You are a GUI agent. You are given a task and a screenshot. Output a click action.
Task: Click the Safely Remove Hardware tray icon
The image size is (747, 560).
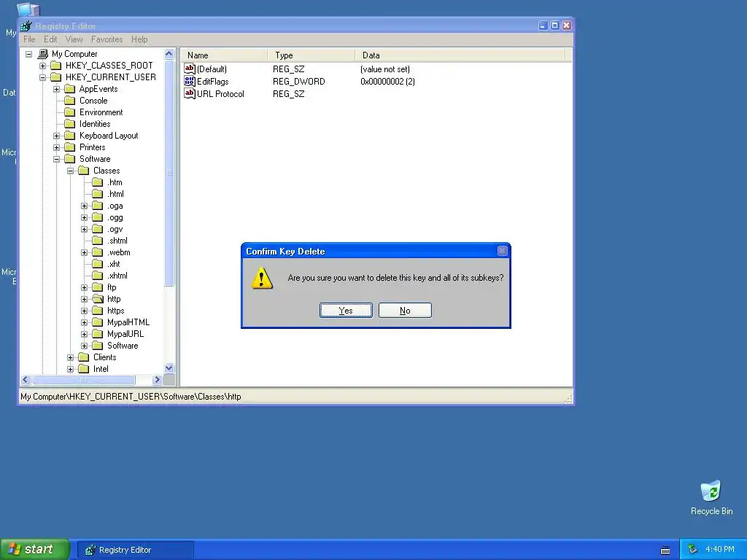click(x=692, y=550)
